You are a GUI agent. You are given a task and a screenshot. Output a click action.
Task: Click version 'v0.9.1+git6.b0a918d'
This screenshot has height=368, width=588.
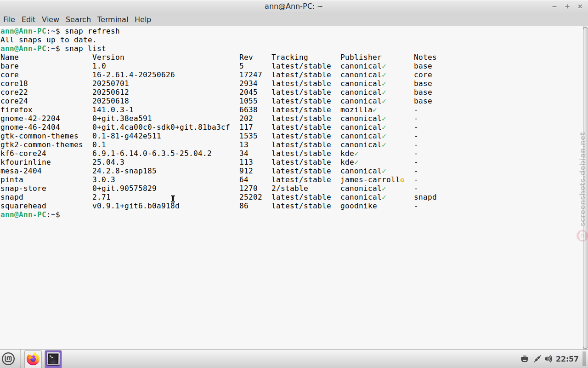coord(136,206)
